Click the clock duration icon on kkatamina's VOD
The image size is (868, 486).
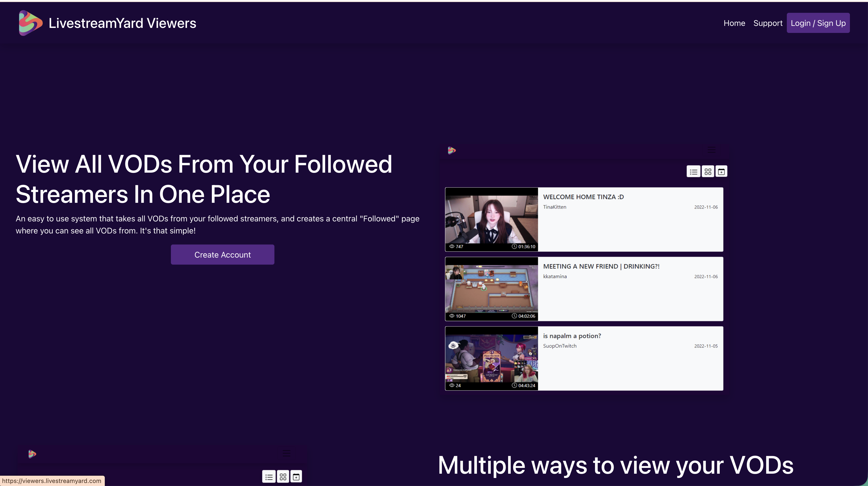[514, 316]
